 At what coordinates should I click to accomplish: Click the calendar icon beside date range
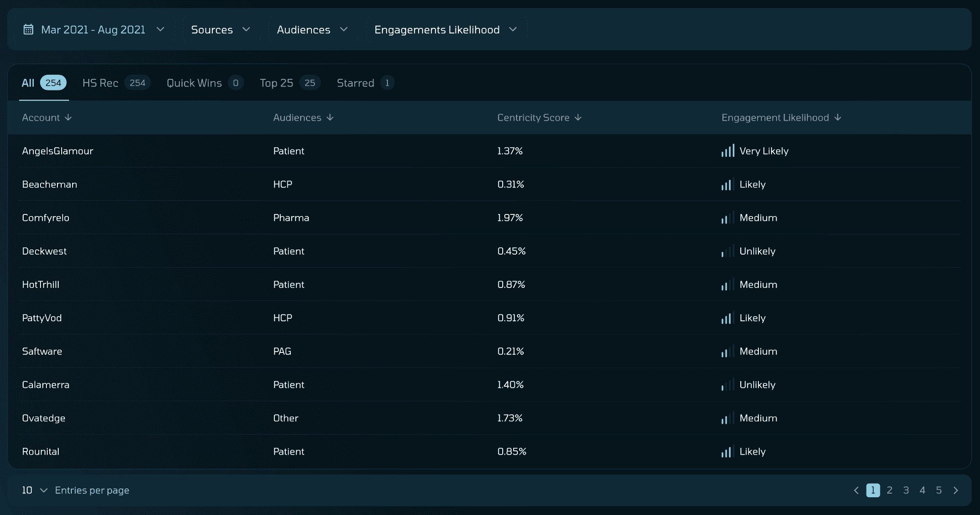tap(28, 30)
